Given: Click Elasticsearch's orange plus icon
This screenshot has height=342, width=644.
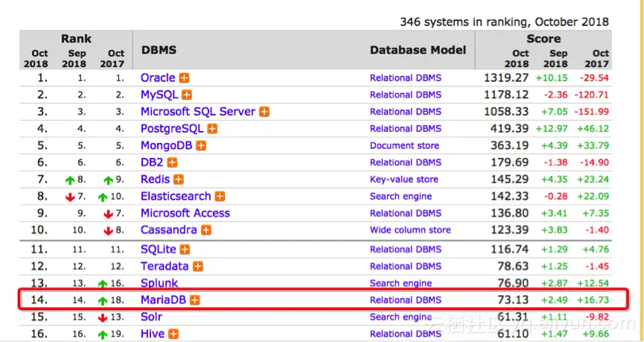Looking at the screenshot, I should click(x=220, y=197).
